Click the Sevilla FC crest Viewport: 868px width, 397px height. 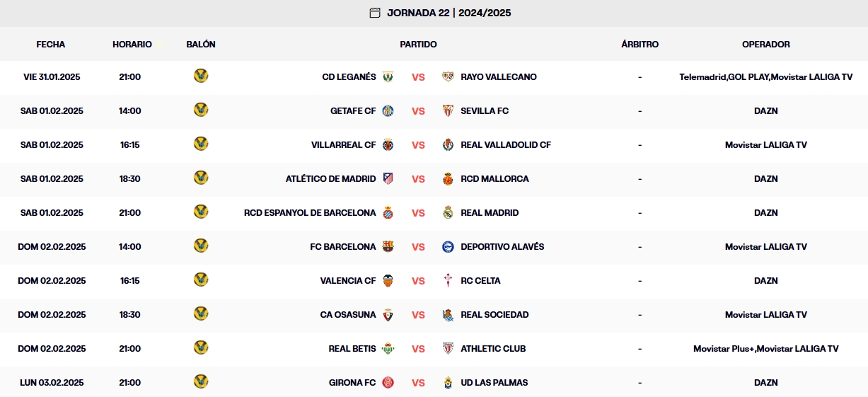448,110
